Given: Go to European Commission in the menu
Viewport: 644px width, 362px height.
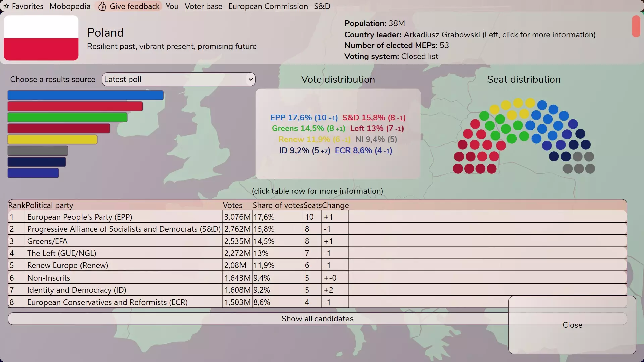Looking at the screenshot, I should point(268,6).
